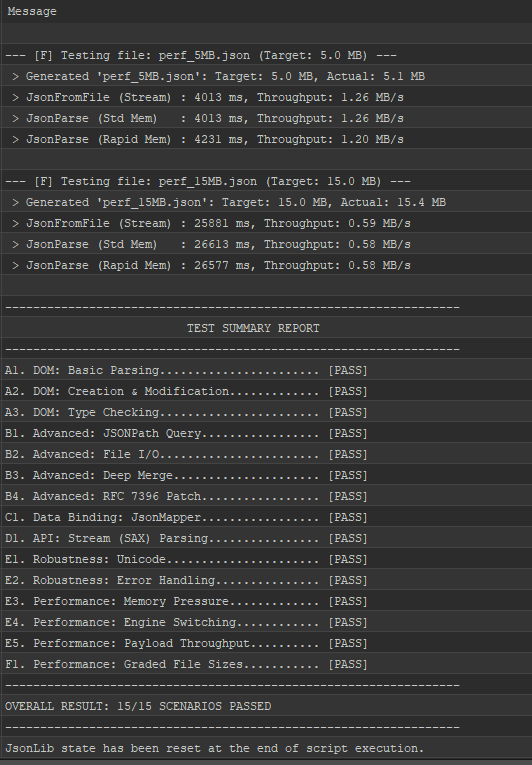Select the 'Testing file: perf_15MB.json' row
This screenshot has height=765, width=532.
click(x=266, y=181)
